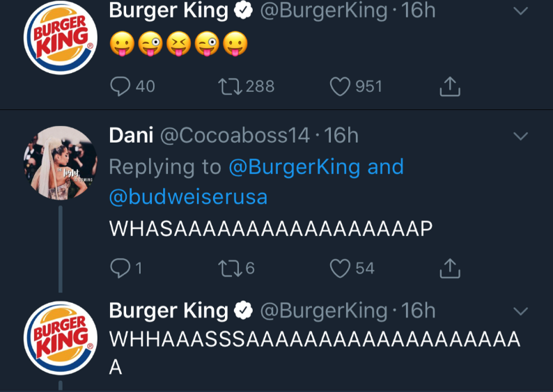Viewport: 553px width, 392px height.
Task: Open the top Burger King account name
Action: [x=169, y=10]
